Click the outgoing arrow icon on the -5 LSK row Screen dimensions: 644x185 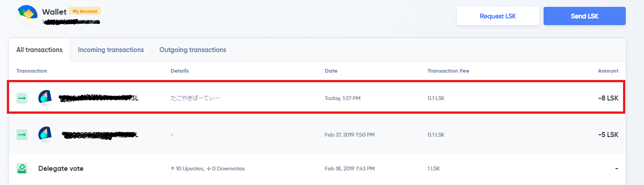[x=22, y=135]
